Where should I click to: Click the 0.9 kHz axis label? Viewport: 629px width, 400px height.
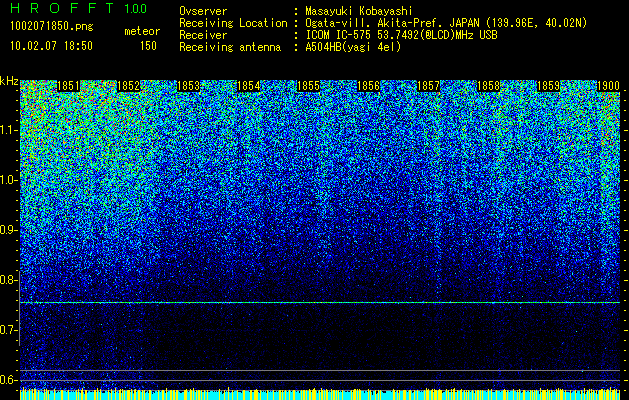[x=9, y=230]
